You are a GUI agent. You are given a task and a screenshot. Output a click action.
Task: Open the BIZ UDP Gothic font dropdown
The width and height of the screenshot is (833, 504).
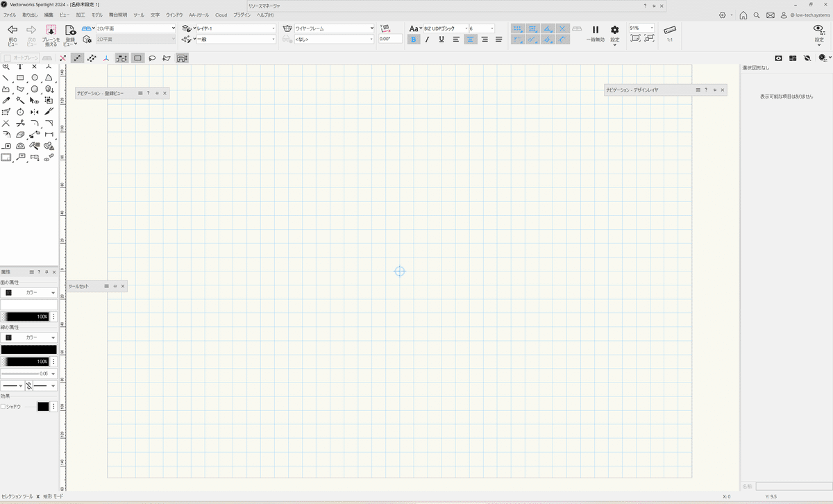[445, 28]
